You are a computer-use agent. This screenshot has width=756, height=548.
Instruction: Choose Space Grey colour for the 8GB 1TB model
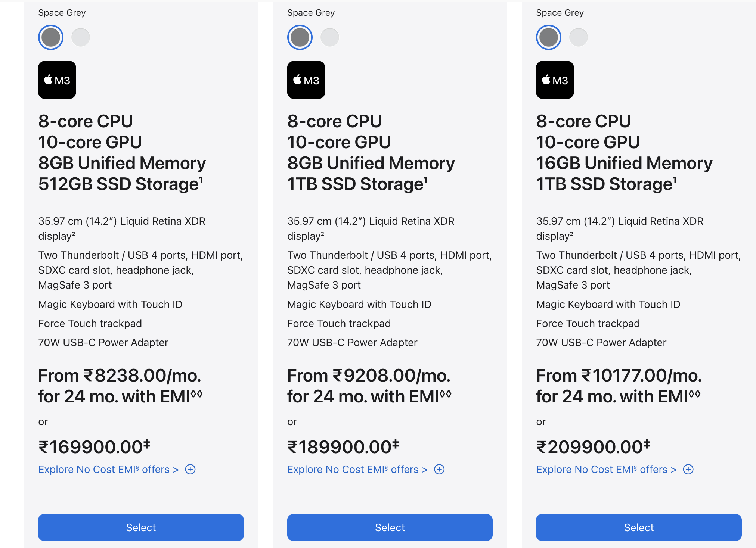point(300,37)
